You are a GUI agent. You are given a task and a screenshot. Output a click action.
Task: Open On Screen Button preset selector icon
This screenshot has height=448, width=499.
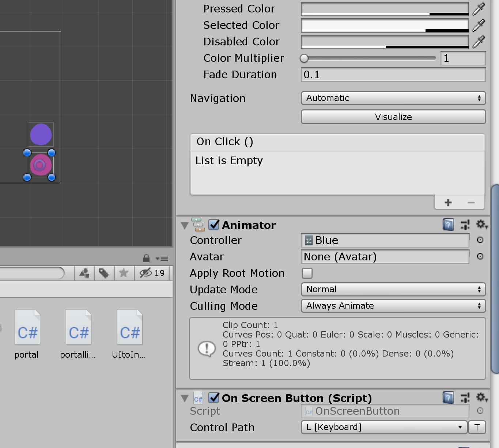(465, 398)
